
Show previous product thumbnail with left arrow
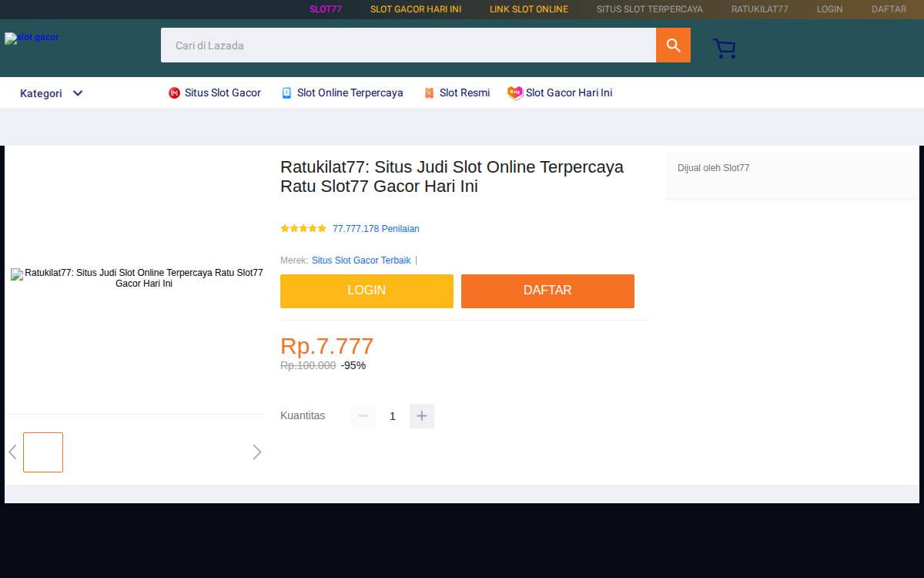12,452
